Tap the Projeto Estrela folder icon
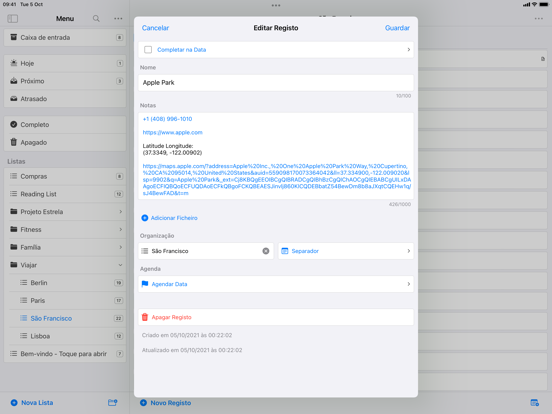Screen dimensions: 552x414 (13, 211)
